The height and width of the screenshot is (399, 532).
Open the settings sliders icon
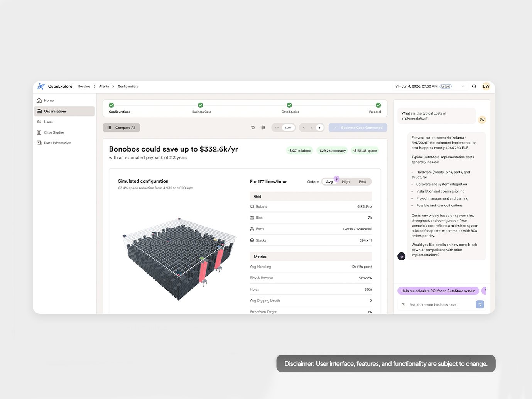coord(263,128)
